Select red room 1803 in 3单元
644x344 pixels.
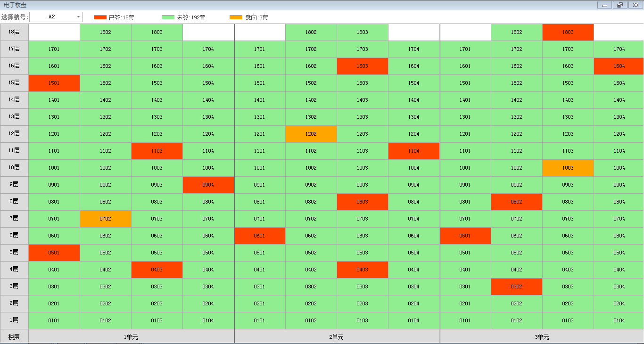(x=568, y=32)
